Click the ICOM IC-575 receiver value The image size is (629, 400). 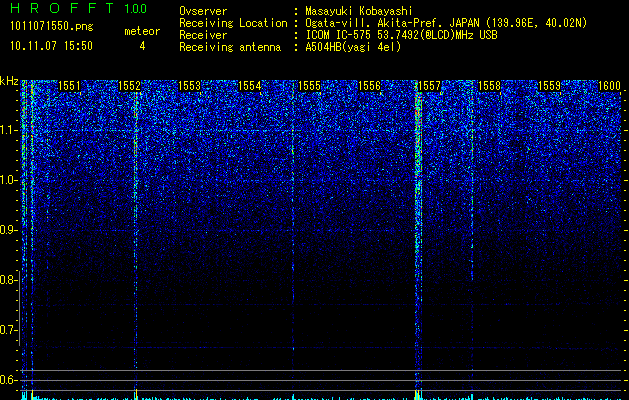[x=401, y=35]
